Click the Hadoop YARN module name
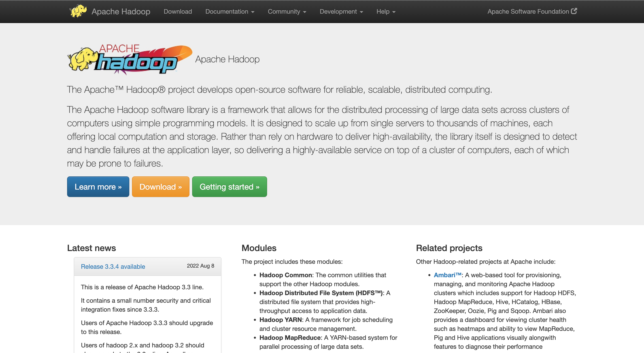This screenshot has width=644, height=353. [281, 319]
